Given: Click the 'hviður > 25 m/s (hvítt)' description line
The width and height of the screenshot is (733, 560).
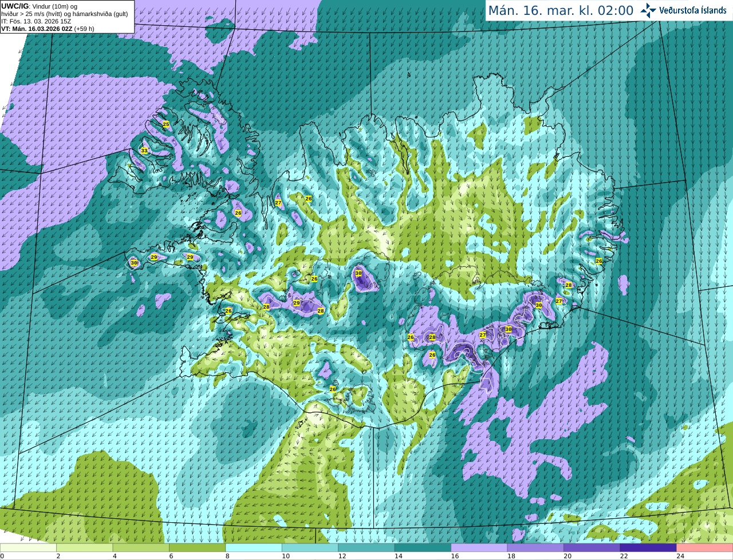Looking at the screenshot, I should pos(64,14).
